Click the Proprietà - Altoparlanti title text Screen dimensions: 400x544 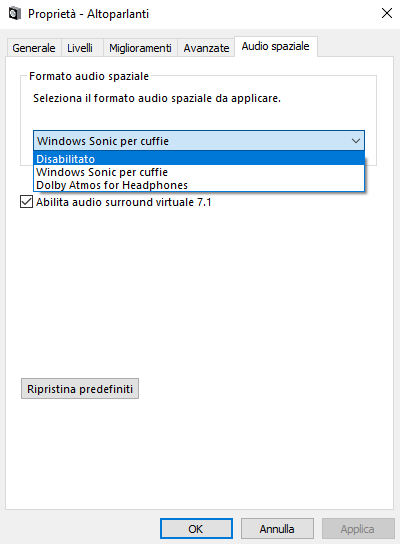pyautogui.click(x=88, y=14)
